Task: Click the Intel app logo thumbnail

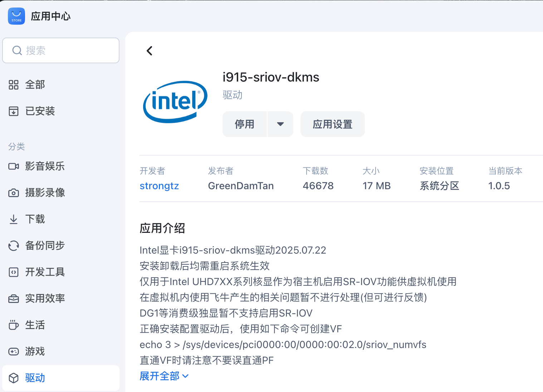Action: coord(175,102)
